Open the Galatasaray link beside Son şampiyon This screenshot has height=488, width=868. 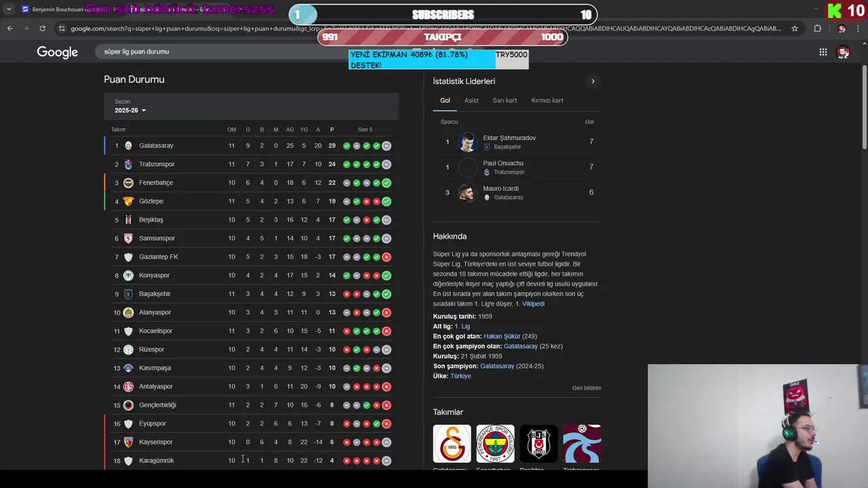point(497,366)
